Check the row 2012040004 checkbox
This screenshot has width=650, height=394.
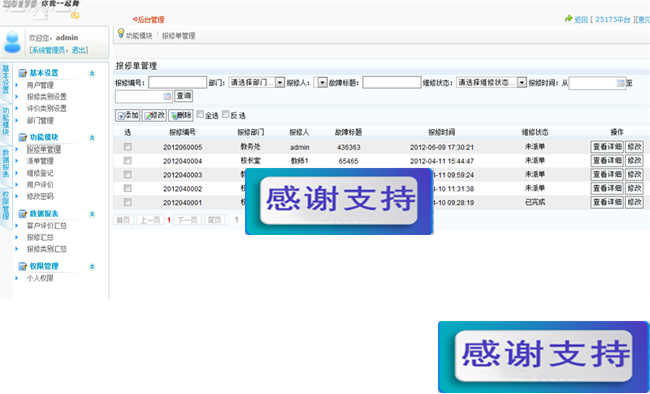pyautogui.click(x=128, y=161)
